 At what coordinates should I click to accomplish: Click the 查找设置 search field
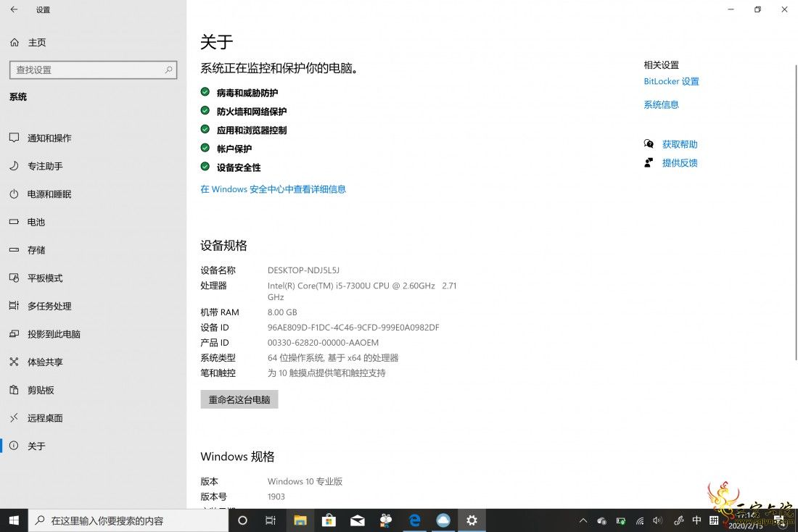93,70
